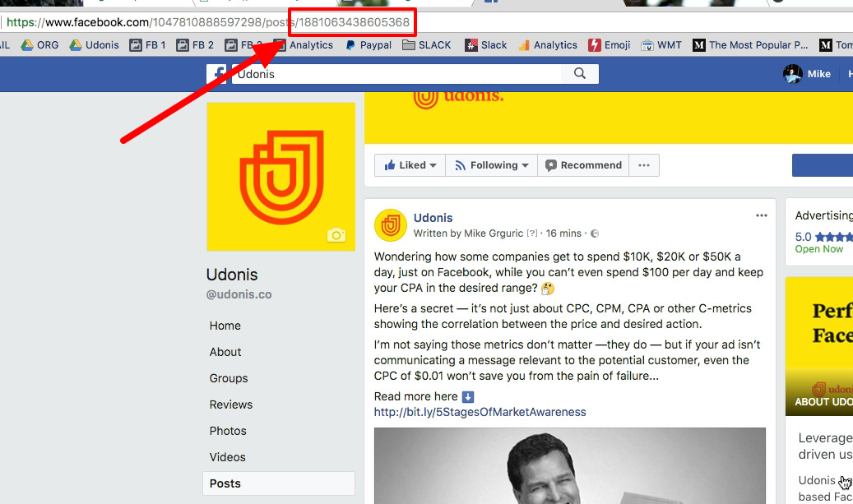Open the Videos section
This screenshot has width=853, height=504.
[x=227, y=457]
